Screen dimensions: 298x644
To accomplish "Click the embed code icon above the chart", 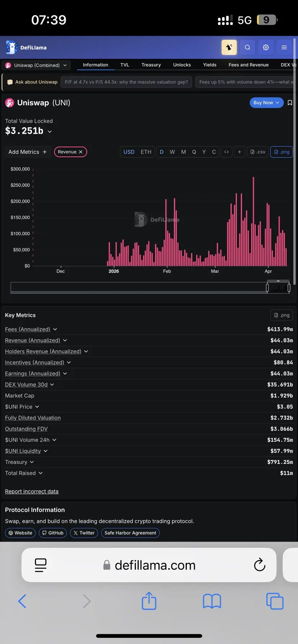I will click(x=226, y=152).
